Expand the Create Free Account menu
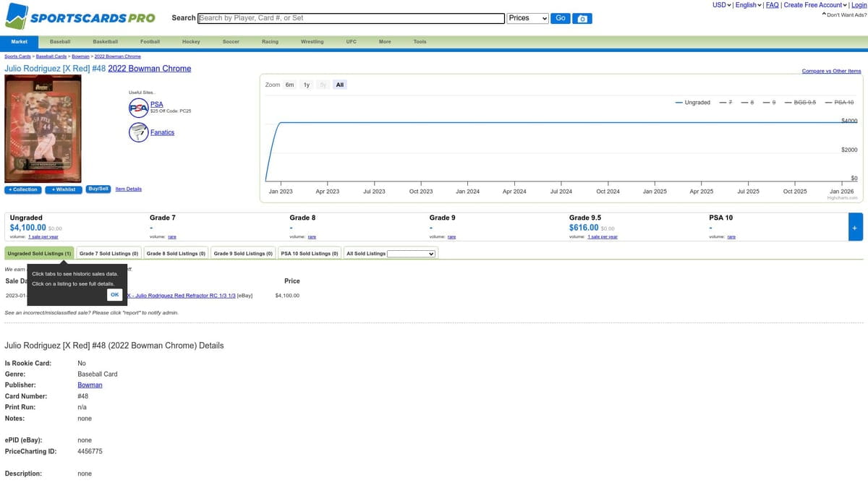The width and height of the screenshot is (868, 488). tap(816, 5)
